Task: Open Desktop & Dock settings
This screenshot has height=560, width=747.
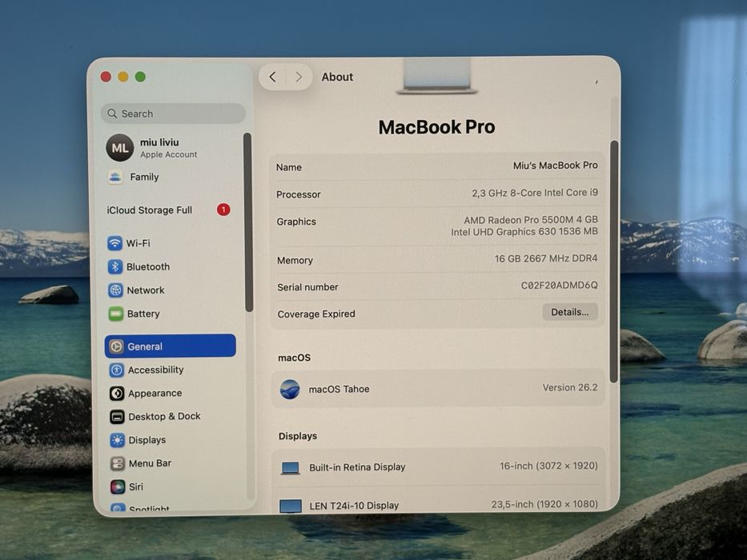Action: [x=170, y=417]
